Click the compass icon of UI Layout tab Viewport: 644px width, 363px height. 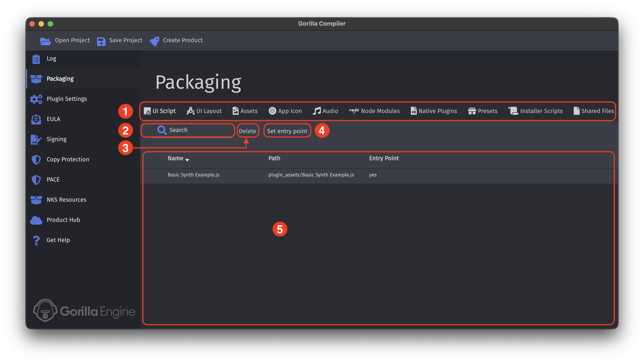[x=191, y=111]
